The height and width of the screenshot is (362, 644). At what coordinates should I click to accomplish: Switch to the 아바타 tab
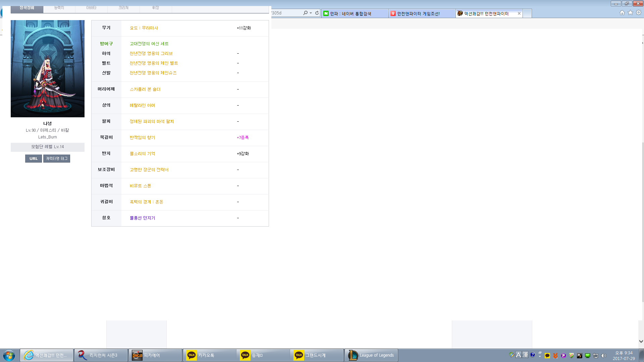pos(91,9)
